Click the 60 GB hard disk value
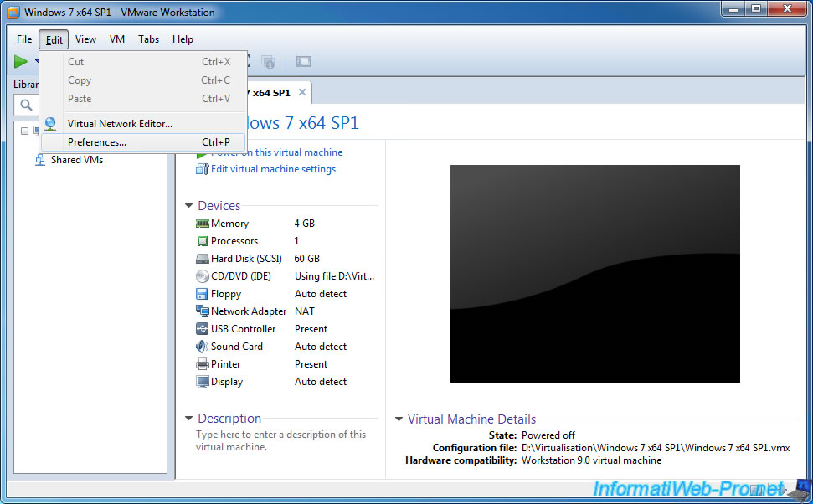This screenshot has width=813, height=504. pyautogui.click(x=307, y=259)
